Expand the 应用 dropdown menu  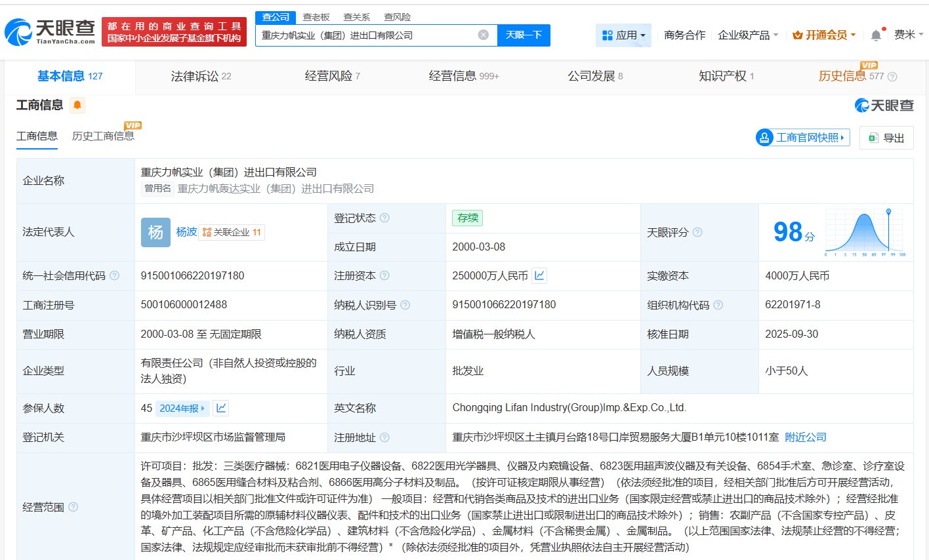click(x=623, y=35)
